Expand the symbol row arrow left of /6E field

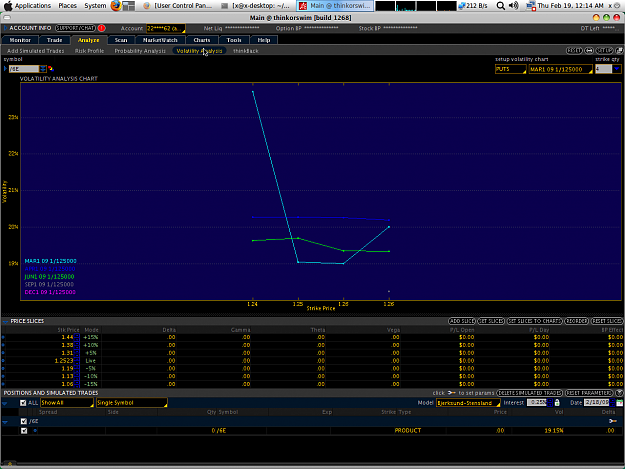pyautogui.click(x=5, y=69)
